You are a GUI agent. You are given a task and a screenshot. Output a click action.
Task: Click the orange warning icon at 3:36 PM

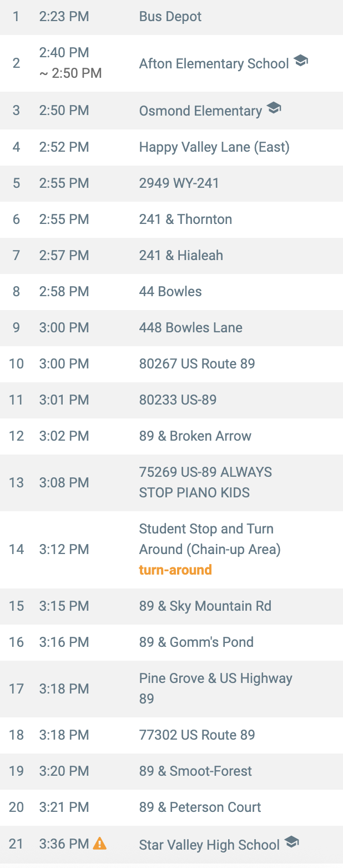click(100, 844)
